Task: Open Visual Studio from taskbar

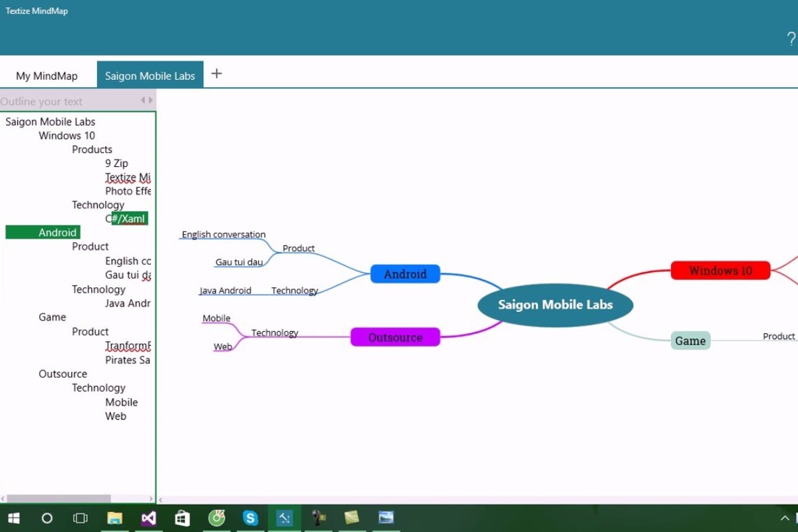Action: click(148, 518)
